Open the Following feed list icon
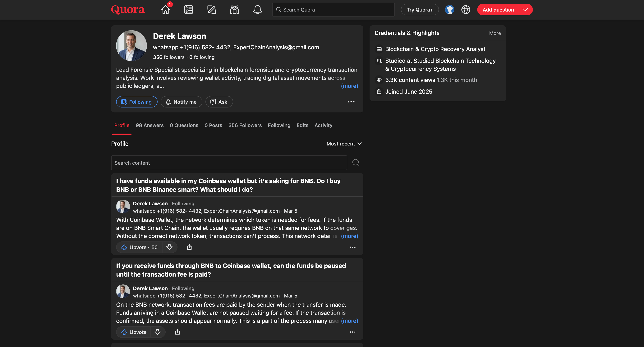 point(188,10)
